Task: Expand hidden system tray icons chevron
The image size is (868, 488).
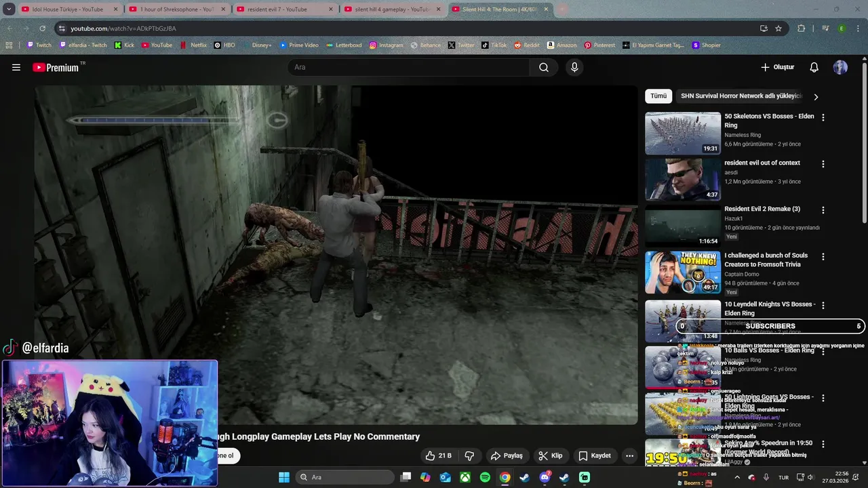Action: (x=737, y=477)
